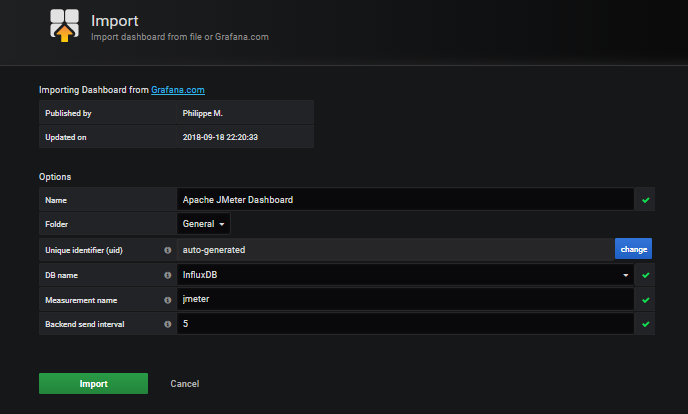688x414 pixels.
Task: Click the Import dashboard icon in header
Action: click(x=64, y=26)
